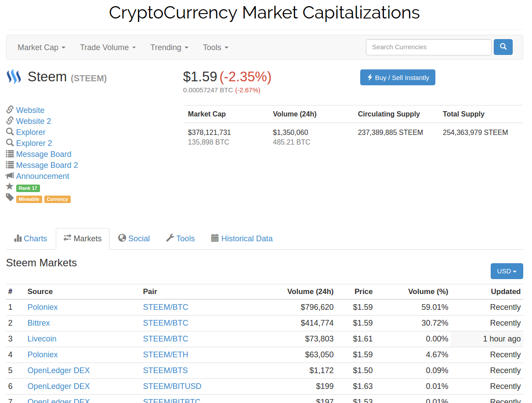This screenshot has width=532, height=403.
Task: Expand the Tools navbar menu
Action: click(215, 47)
